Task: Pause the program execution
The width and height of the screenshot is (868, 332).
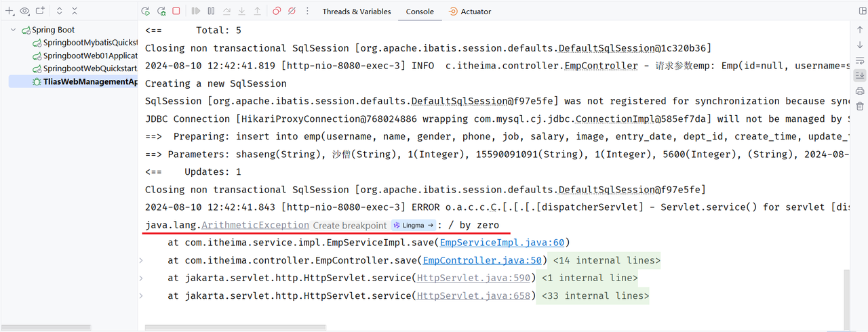Action: [x=212, y=12]
